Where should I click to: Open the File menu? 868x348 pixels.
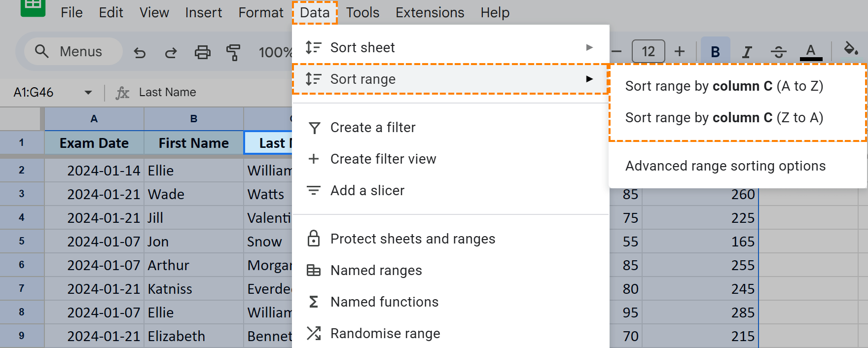pyautogui.click(x=72, y=12)
